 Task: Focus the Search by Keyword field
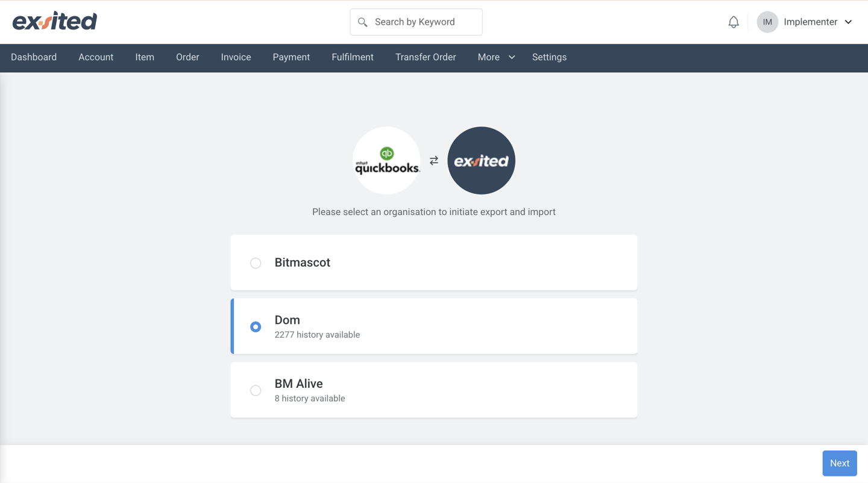point(416,22)
